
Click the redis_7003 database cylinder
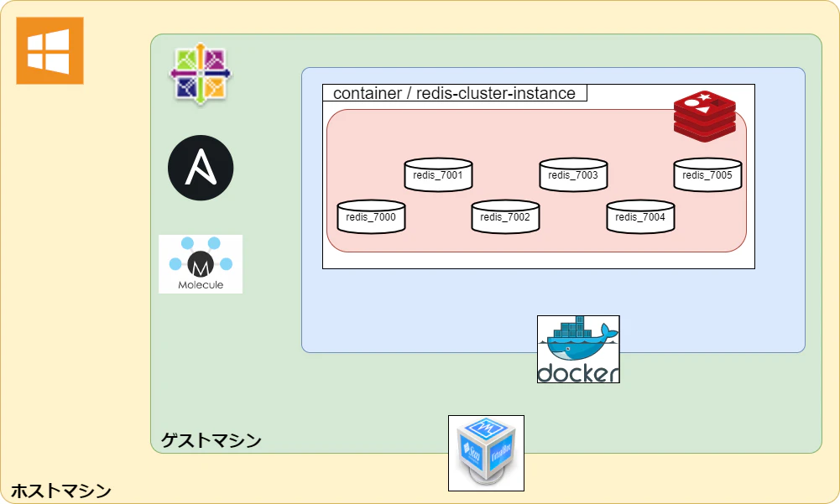click(x=573, y=174)
